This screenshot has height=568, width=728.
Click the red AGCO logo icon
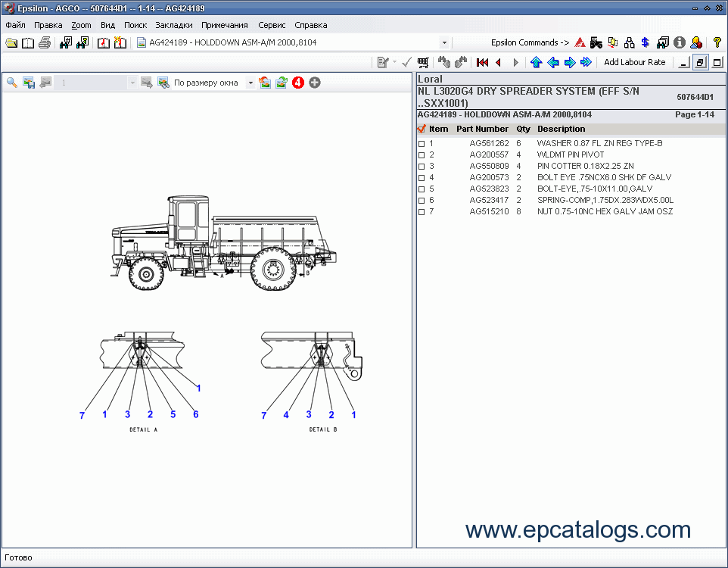pos(580,42)
